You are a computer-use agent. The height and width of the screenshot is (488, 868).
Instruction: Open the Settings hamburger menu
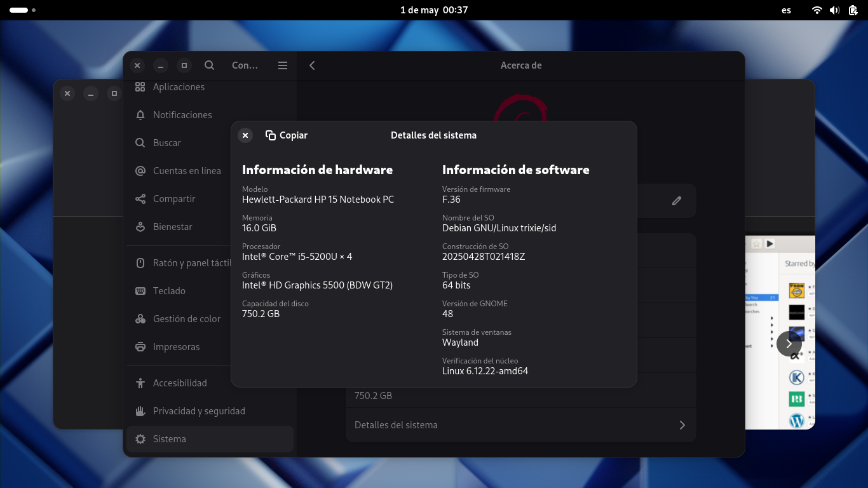tap(283, 65)
